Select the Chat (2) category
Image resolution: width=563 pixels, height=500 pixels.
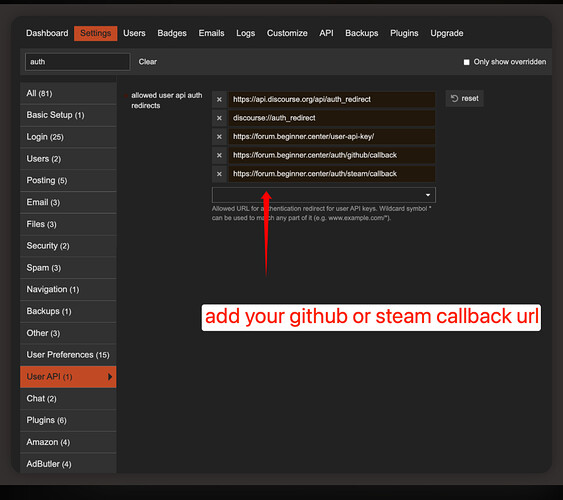point(68,399)
